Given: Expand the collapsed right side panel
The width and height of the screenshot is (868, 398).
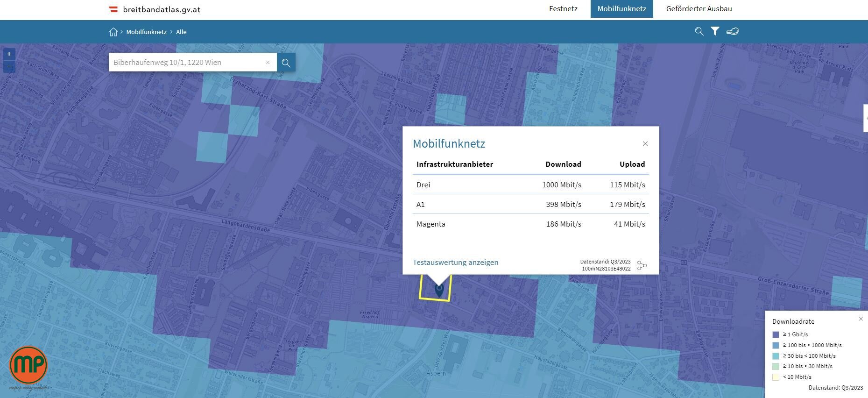Looking at the screenshot, I should coord(865,119).
